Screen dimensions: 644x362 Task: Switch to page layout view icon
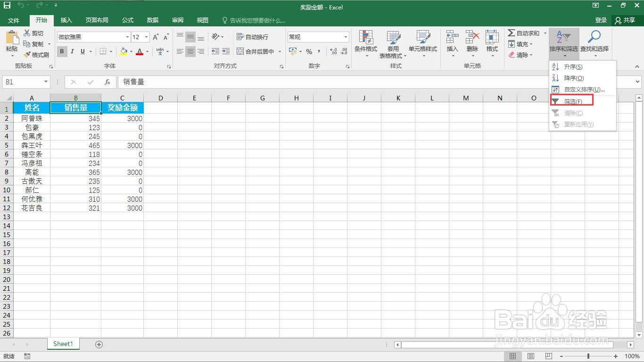click(x=531, y=356)
